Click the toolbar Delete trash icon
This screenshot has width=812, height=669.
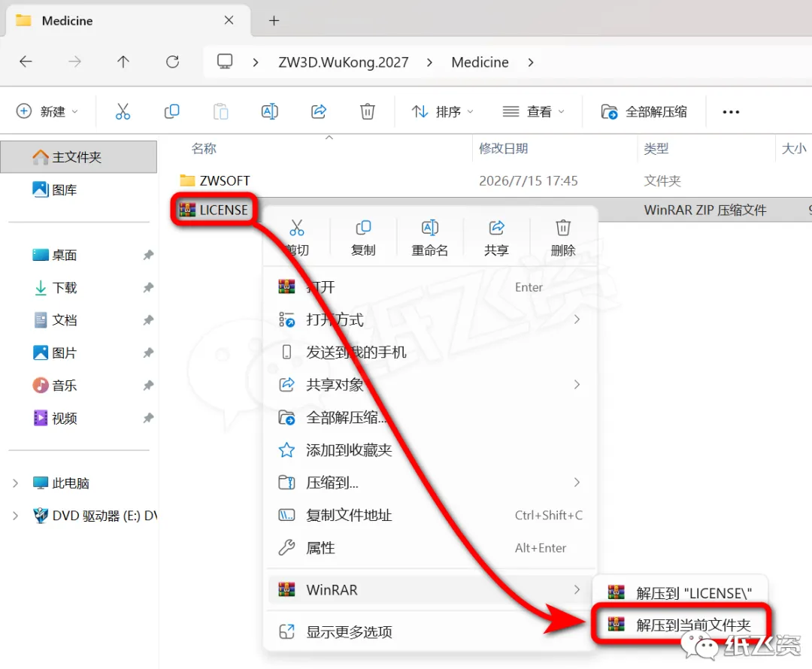pyautogui.click(x=367, y=111)
